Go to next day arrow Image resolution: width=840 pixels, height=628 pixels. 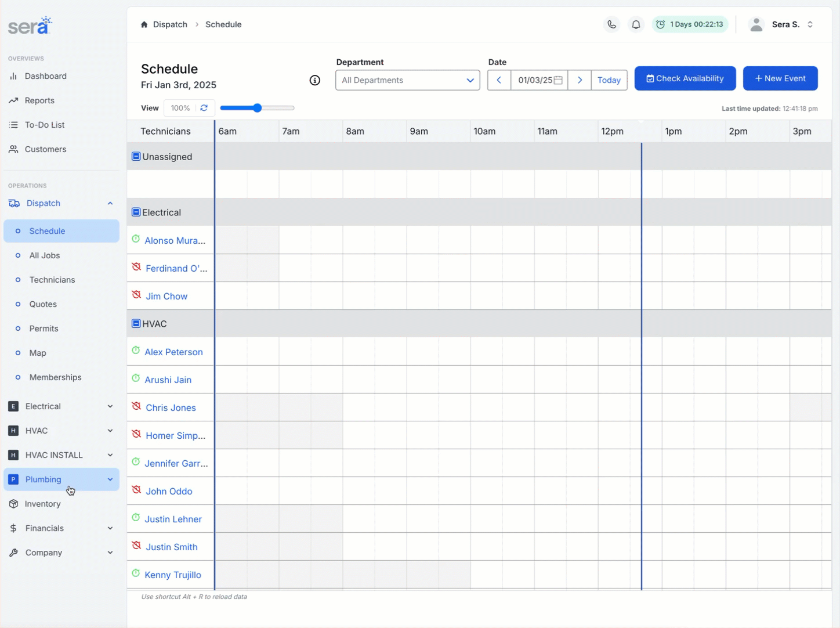(x=580, y=80)
